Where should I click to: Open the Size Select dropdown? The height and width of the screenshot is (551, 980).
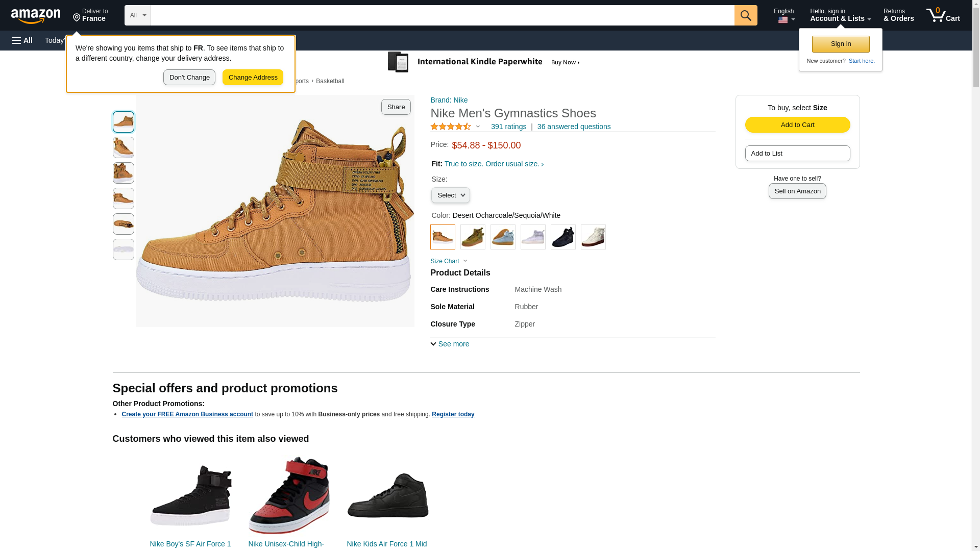point(450,195)
